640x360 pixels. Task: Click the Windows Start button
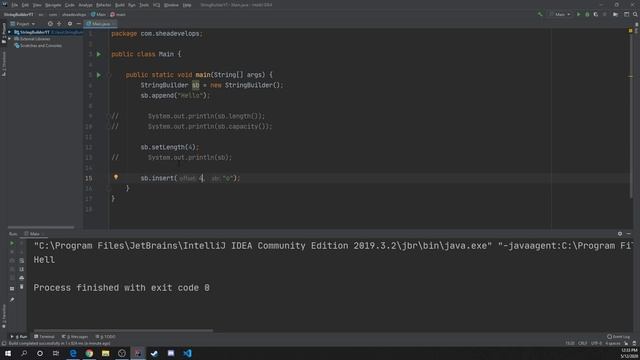(x=8, y=353)
